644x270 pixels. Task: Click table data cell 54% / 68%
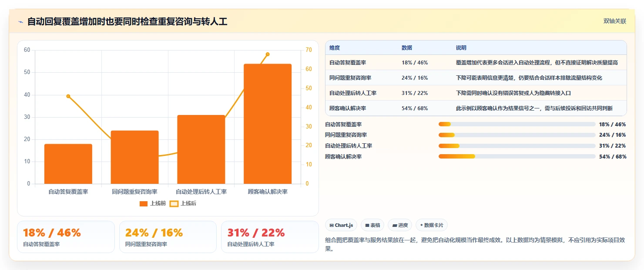[x=415, y=108]
